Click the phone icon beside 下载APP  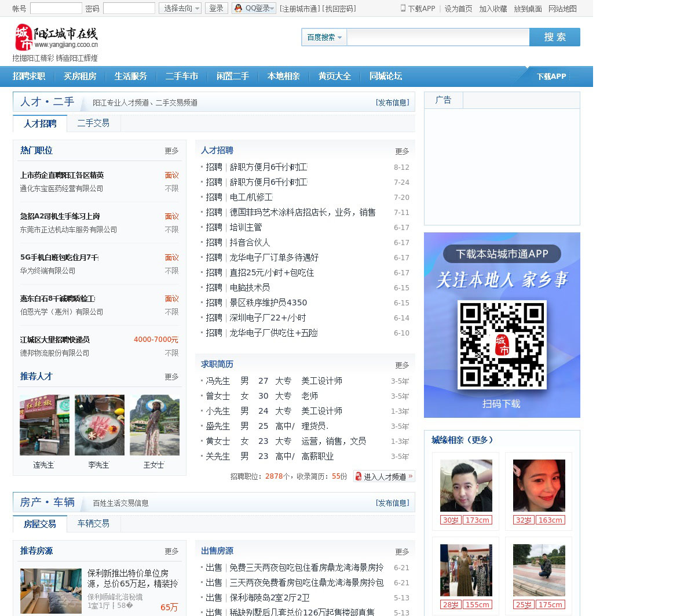click(403, 8)
